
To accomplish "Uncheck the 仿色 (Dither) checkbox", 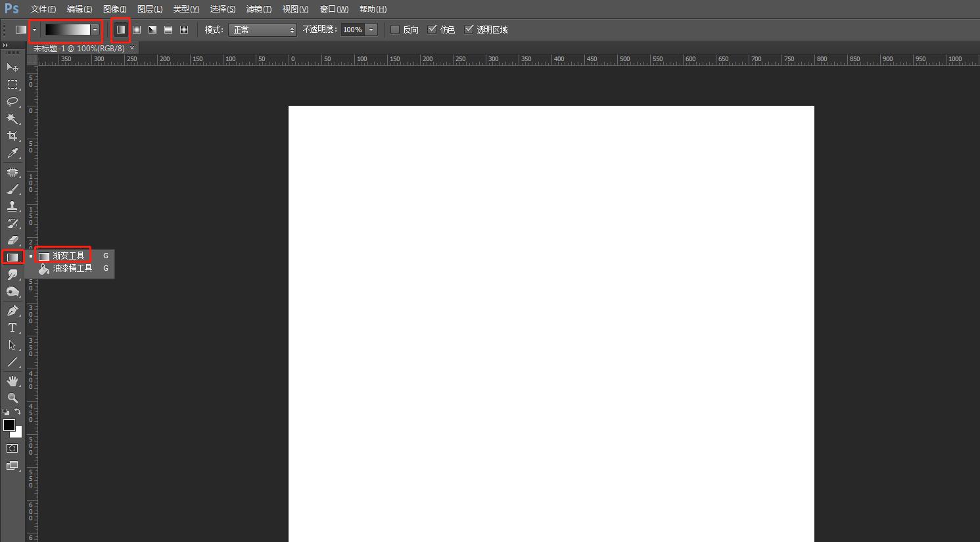I will [x=432, y=30].
